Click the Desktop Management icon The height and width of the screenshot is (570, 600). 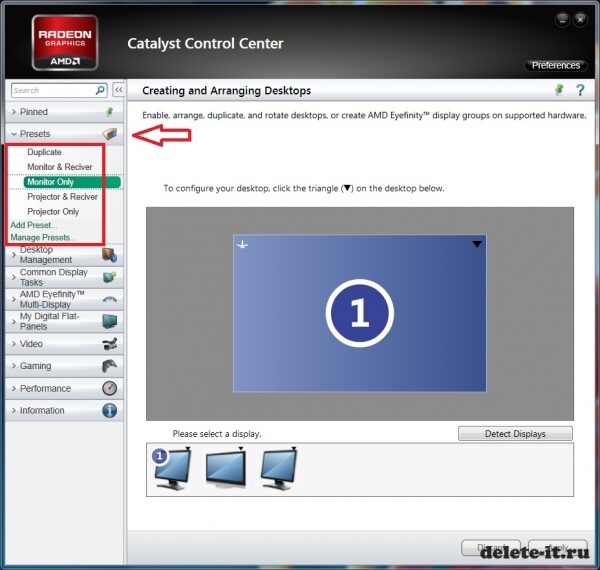pos(109,255)
